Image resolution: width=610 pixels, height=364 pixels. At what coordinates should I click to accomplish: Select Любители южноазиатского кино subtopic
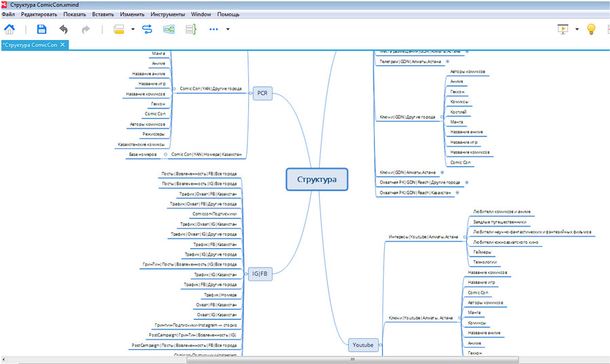click(x=506, y=242)
